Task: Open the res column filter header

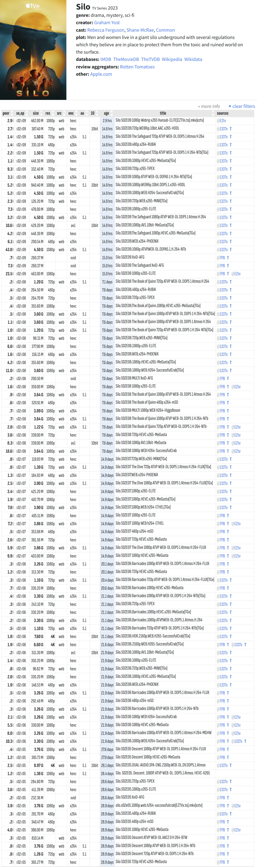Action: pos(48,113)
